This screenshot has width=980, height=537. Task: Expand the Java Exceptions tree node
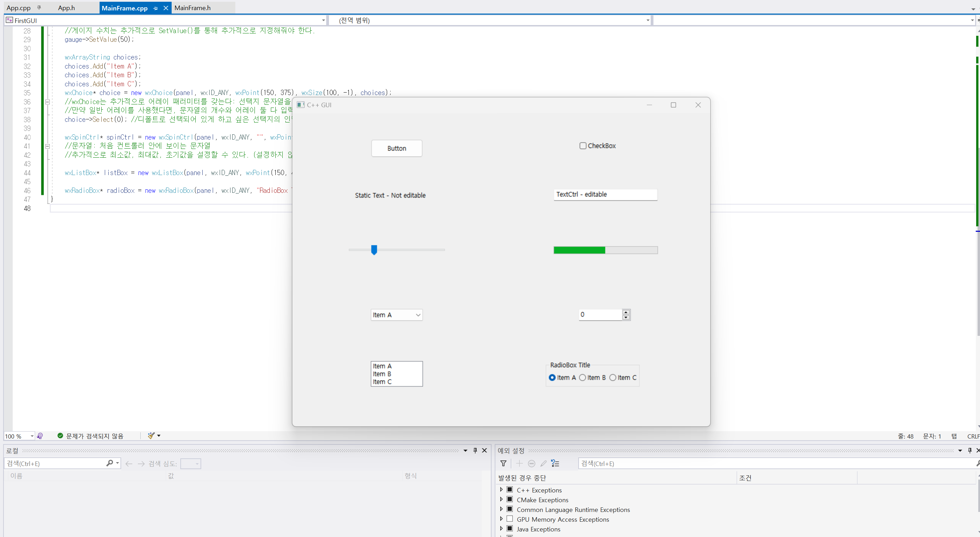[x=501, y=529]
